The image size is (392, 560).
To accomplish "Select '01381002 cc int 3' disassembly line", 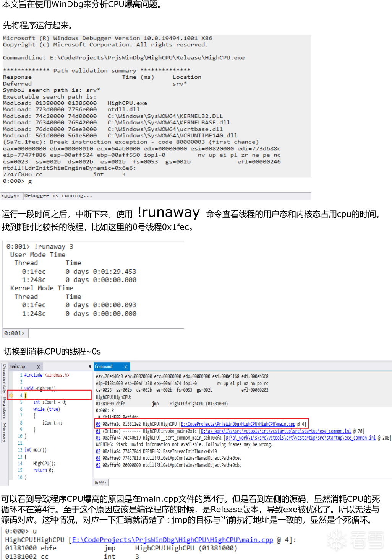I will pos(72,557).
